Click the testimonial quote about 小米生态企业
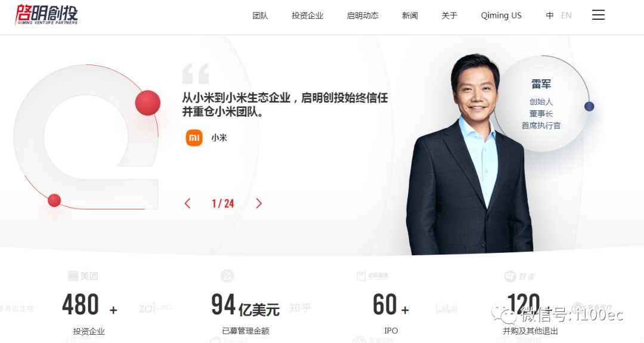Image resolution: width=644 pixels, height=343 pixels. coord(284,104)
